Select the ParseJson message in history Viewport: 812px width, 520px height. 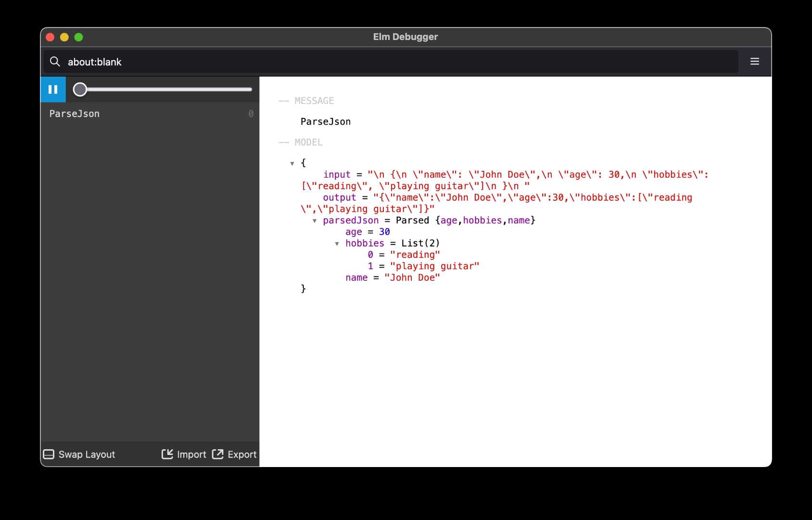point(150,114)
